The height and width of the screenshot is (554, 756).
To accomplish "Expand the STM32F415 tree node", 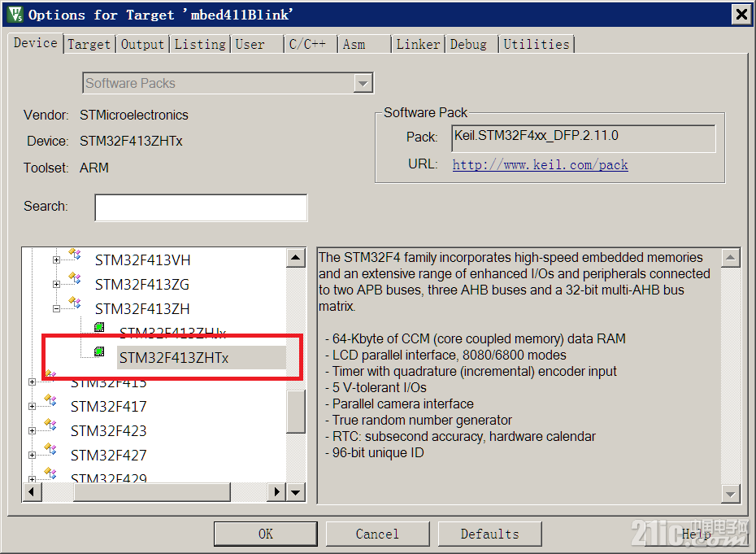I will pyautogui.click(x=32, y=382).
